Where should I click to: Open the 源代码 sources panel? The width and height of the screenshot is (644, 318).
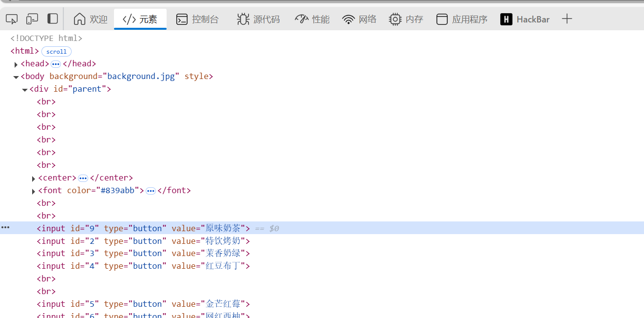point(258,20)
